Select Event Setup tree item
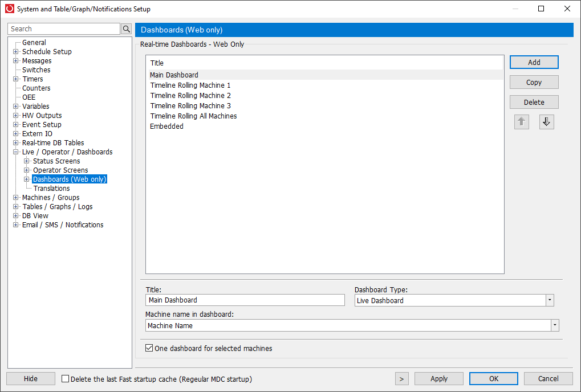Image resolution: width=581 pixels, height=392 pixels. coord(42,124)
